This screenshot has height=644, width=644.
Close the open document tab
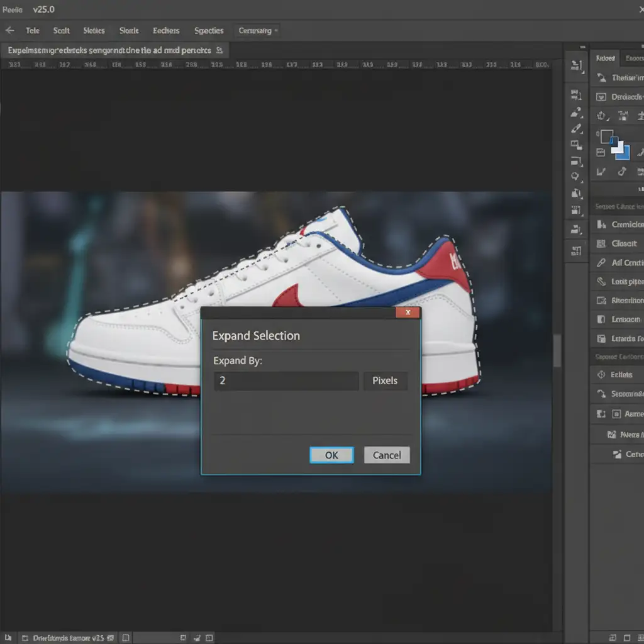[219, 50]
